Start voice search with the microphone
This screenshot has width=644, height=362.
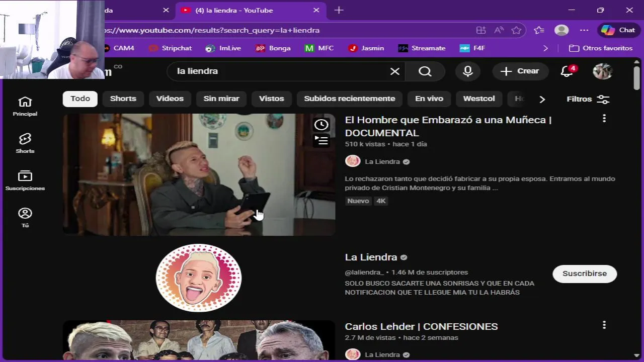(468, 71)
